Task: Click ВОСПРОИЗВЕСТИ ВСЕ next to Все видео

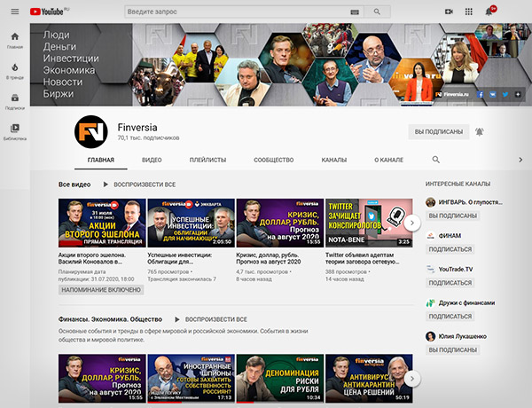Action: coord(140,184)
